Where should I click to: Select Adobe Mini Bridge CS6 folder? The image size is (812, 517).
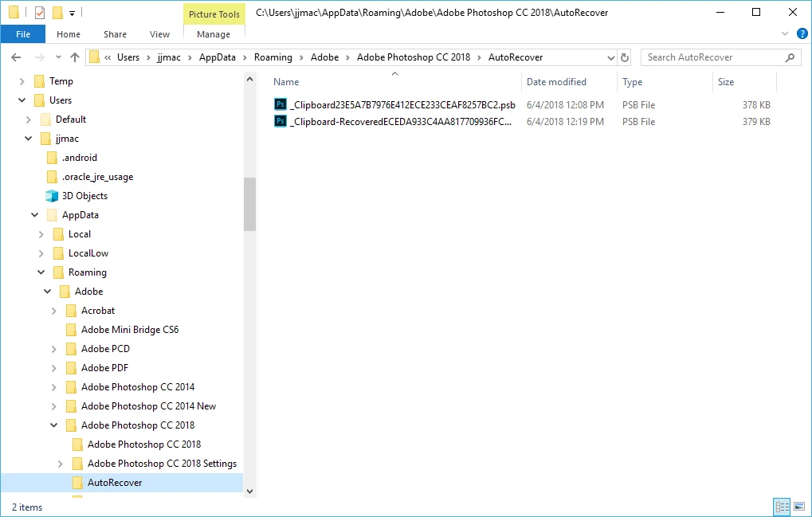pyautogui.click(x=129, y=330)
